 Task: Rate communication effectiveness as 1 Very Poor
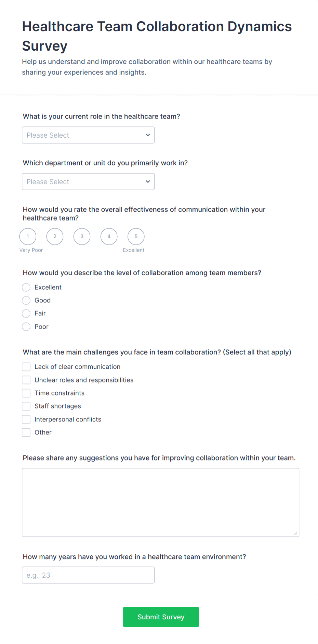28,236
